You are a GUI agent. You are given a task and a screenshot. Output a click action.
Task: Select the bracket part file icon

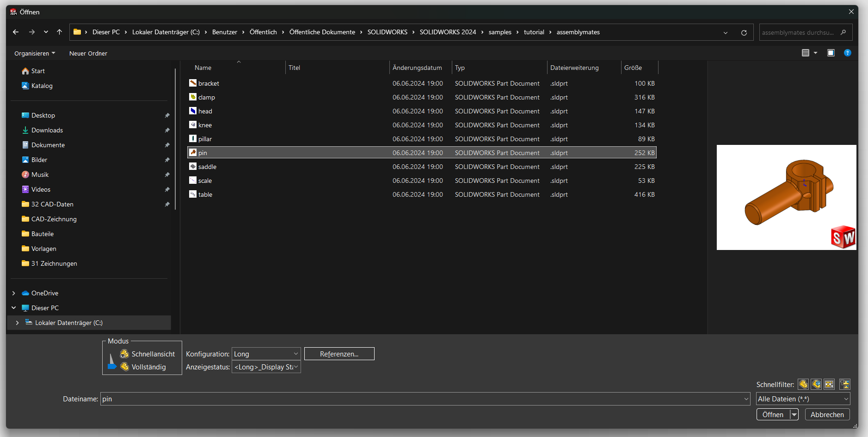[193, 83]
